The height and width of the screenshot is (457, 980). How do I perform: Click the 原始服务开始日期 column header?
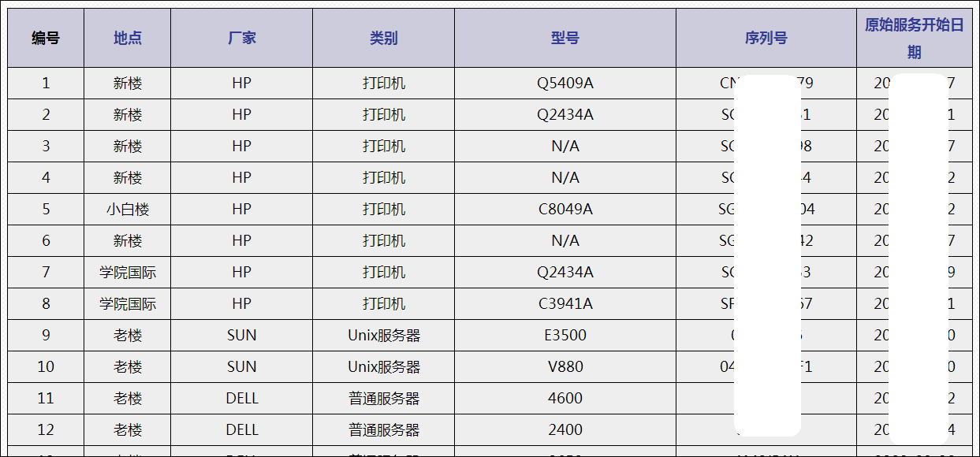(915, 38)
